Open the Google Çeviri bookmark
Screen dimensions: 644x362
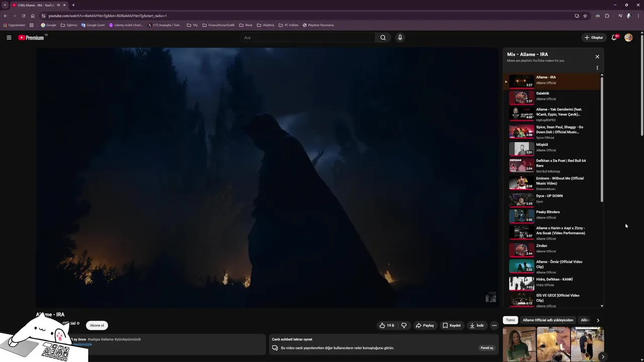pyautogui.click(x=93, y=25)
